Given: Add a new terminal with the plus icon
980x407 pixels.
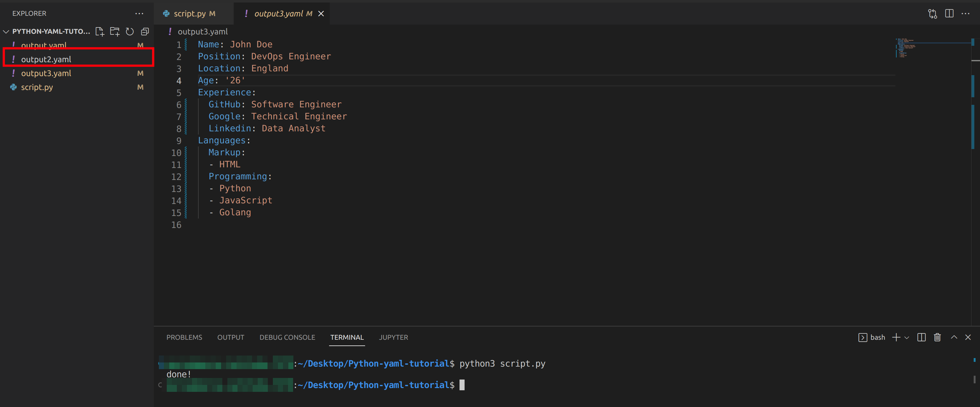Looking at the screenshot, I should (x=896, y=338).
